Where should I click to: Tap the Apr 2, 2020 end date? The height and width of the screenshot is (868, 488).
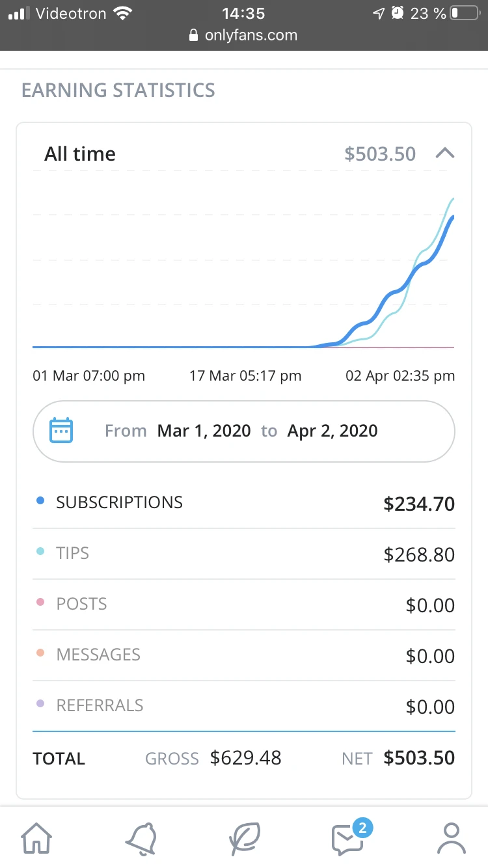click(332, 431)
